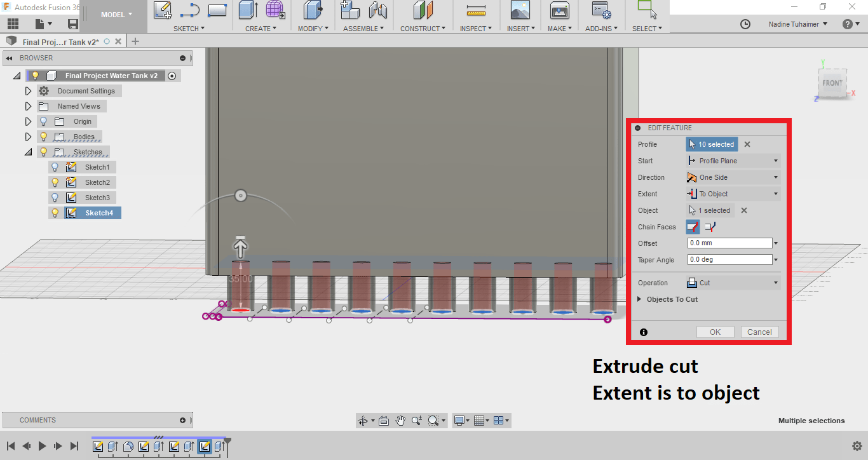Expand the Document Settings tree node

coord(28,91)
